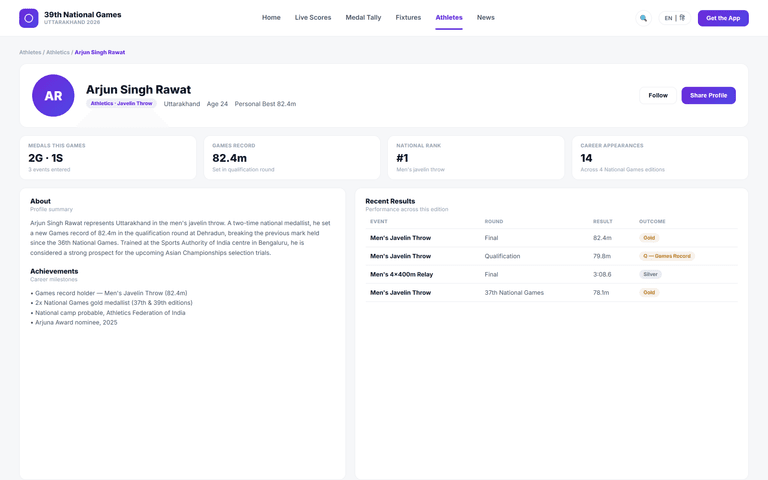768x480 pixels.
Task: Click the ROUND column header
Action: [494, 221]
